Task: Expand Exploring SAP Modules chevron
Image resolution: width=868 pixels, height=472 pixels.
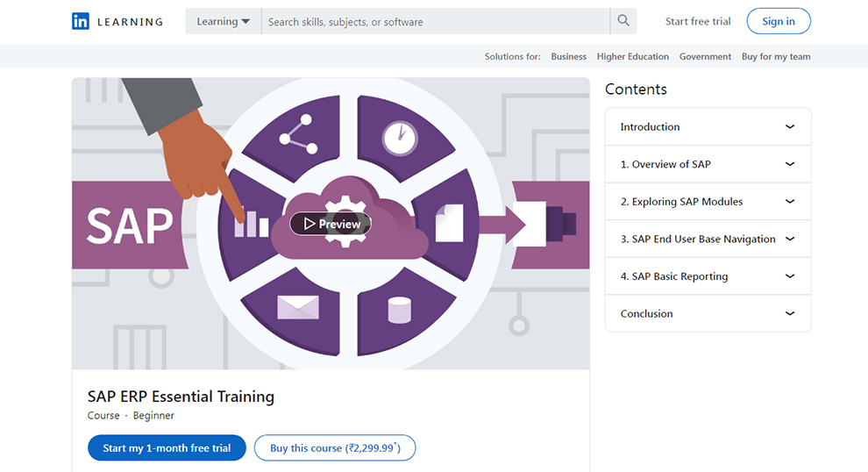Action: click(x=790, y=202)
